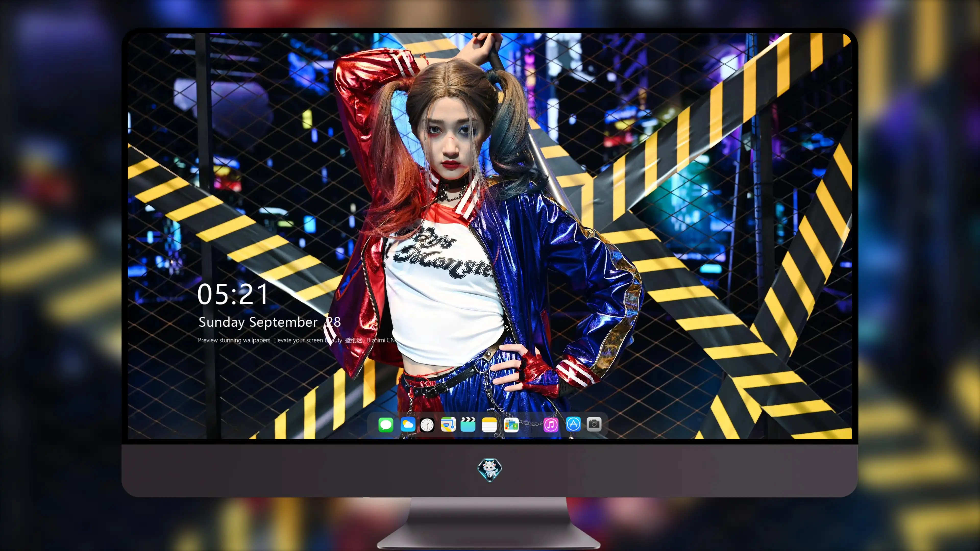The height and width of the screenshot is (551, 980).
Task: Click the 05:21 clock display
Action: point(232,294)
